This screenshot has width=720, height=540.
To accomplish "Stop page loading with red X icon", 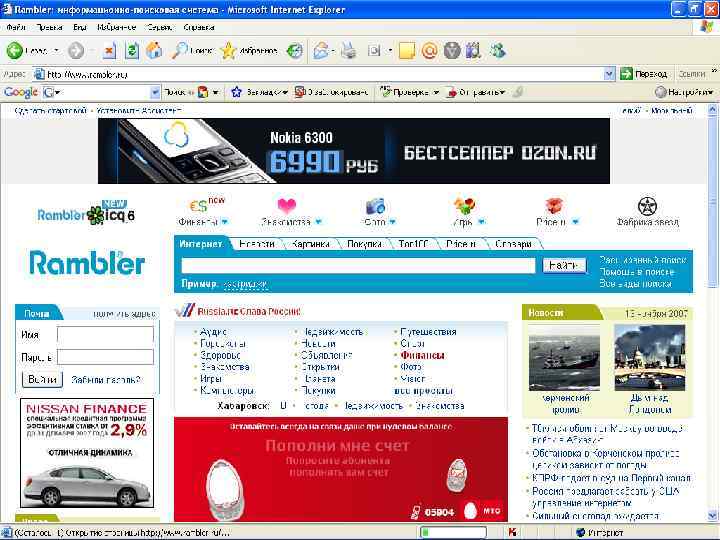I will pos(109,51).
